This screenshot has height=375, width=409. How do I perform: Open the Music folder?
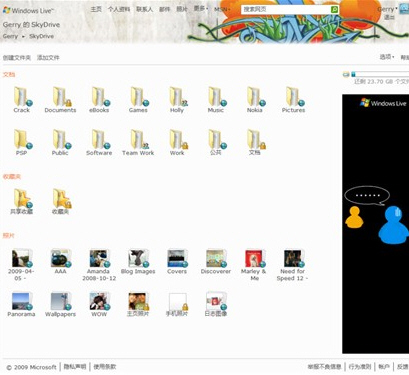click(216, 99)
